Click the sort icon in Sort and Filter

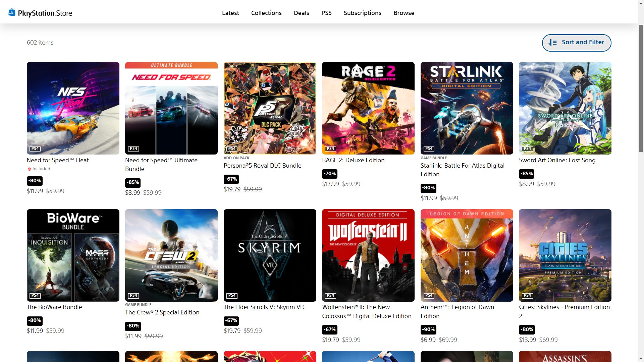(x=552, y=43)
